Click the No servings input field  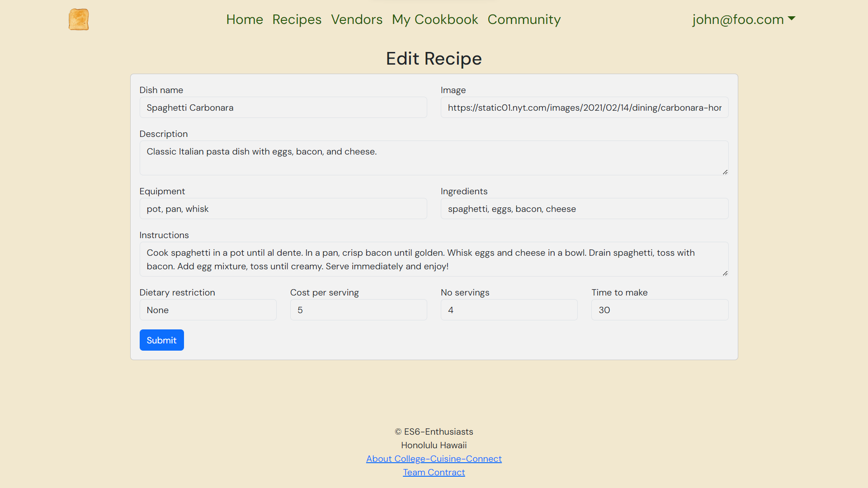point(509,310)
